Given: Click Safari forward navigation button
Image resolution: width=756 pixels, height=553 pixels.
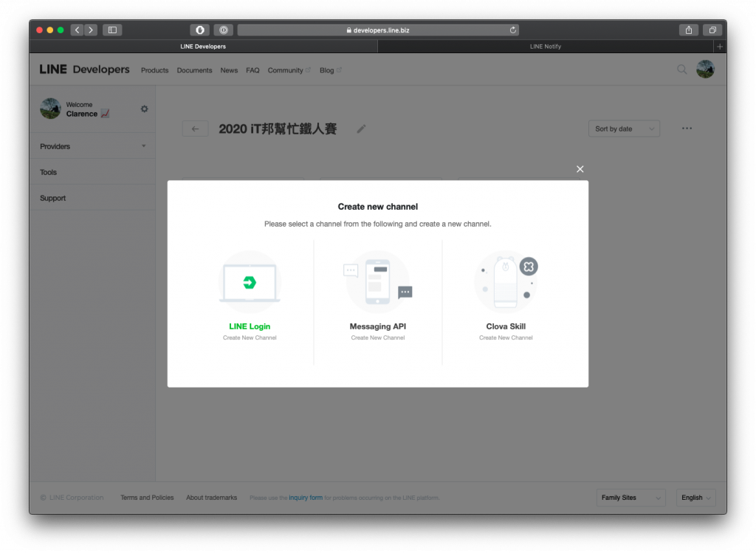Looking at the screenshot, I should (x=91, y=30).
